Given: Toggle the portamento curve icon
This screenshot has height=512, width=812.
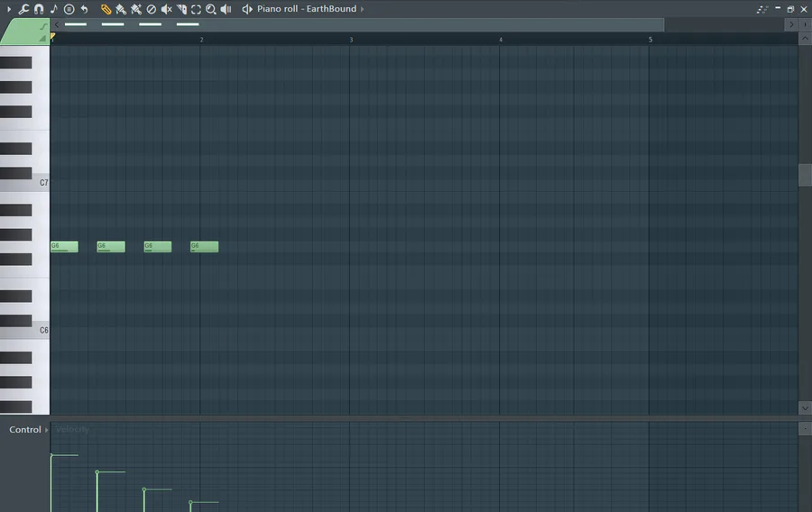Looking at the screenshot, I should click(43, 26).
